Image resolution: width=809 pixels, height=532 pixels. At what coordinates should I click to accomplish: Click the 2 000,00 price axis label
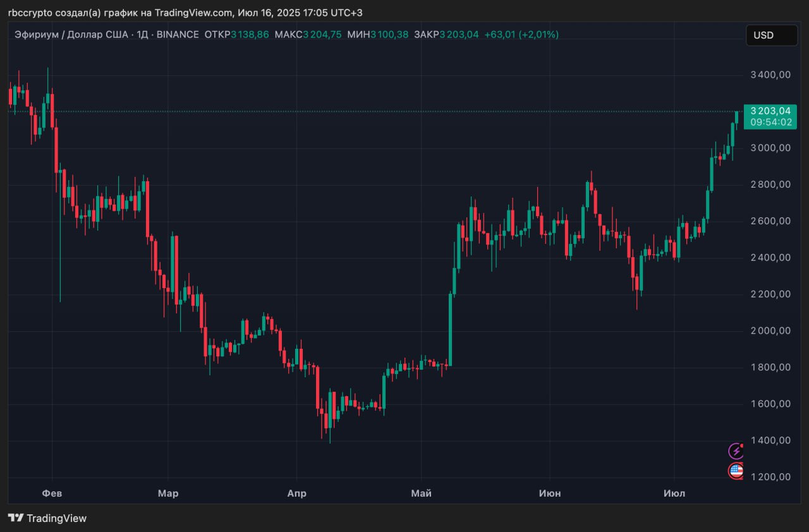pos(770,331)
